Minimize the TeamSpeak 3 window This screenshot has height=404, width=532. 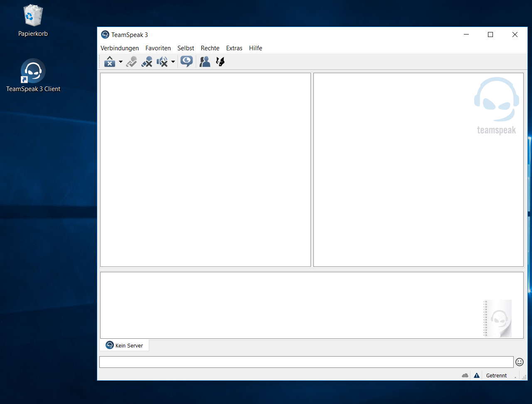click(x=467, y=35)
